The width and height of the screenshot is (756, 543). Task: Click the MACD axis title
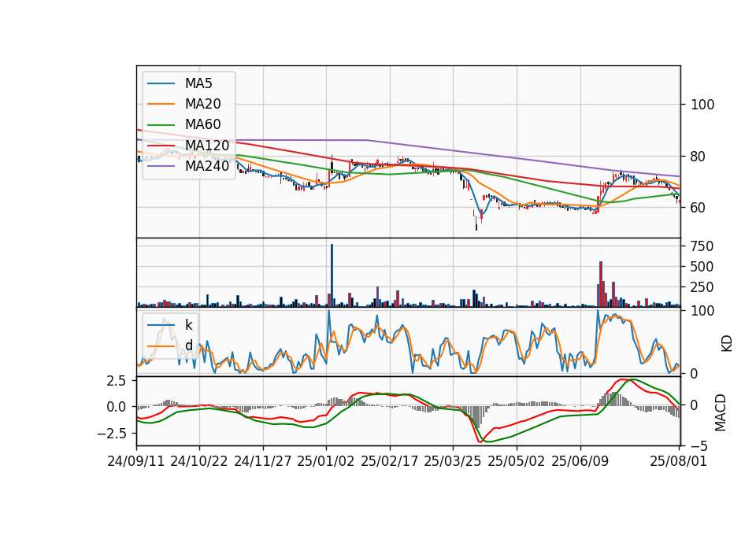(721, 412)
